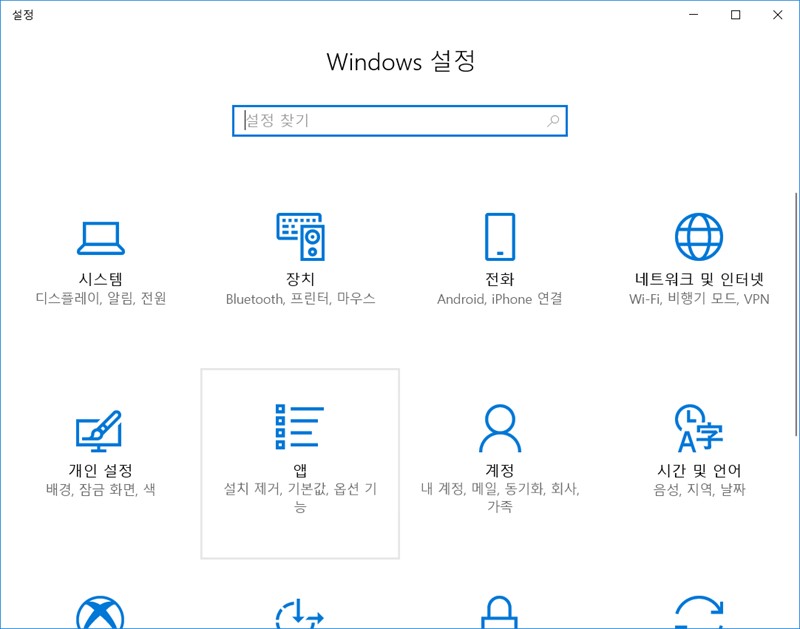Open the padlock privacy icon
Image resolution: width=800 pixels, height=629 pixels.
[x=499, y=613]
